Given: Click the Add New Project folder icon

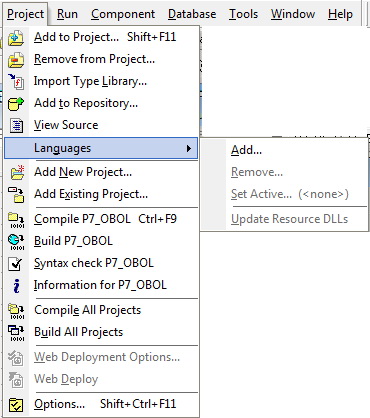Looking at the screenshot, I should (x=17, y=172).
